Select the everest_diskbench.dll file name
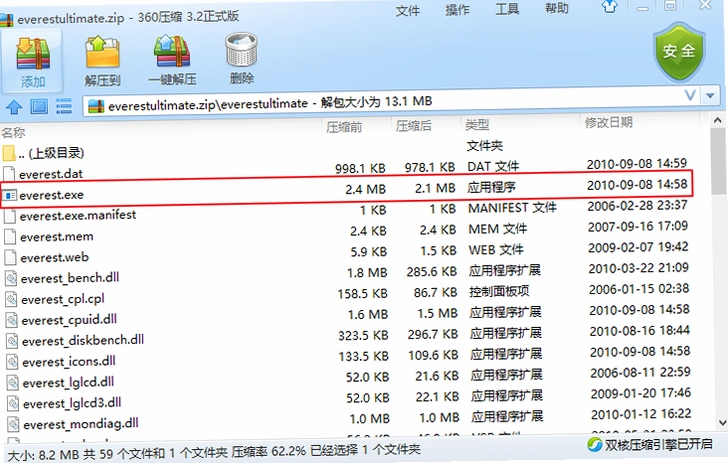Image resolution: width=728 pixels, height=463 pixels. tap(83, 340)
